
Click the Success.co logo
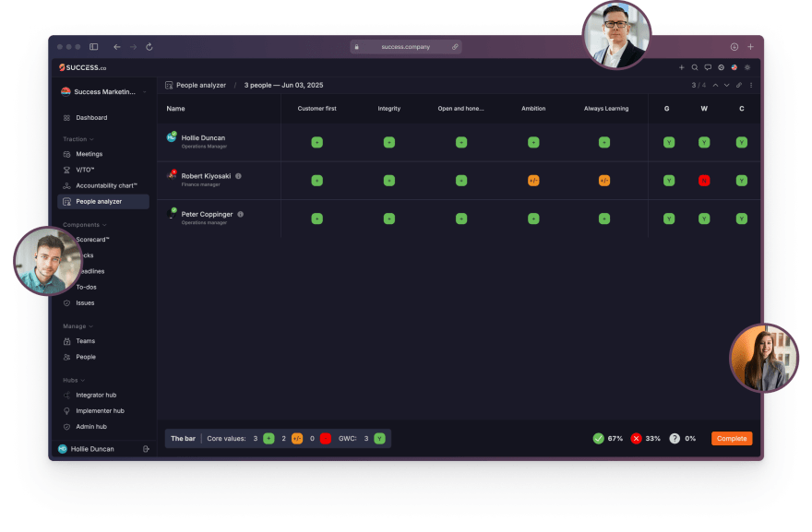83,68
